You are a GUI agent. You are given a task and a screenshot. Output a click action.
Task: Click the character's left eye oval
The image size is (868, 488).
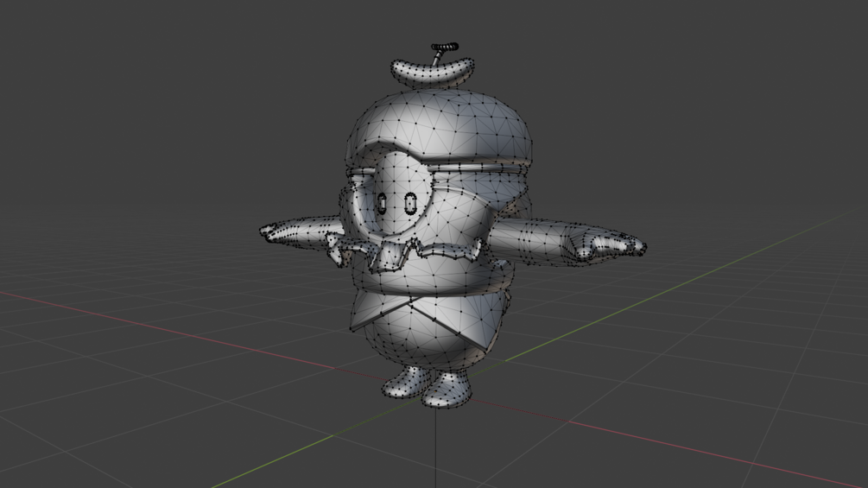pyautogui.click(x=382, y=204)
